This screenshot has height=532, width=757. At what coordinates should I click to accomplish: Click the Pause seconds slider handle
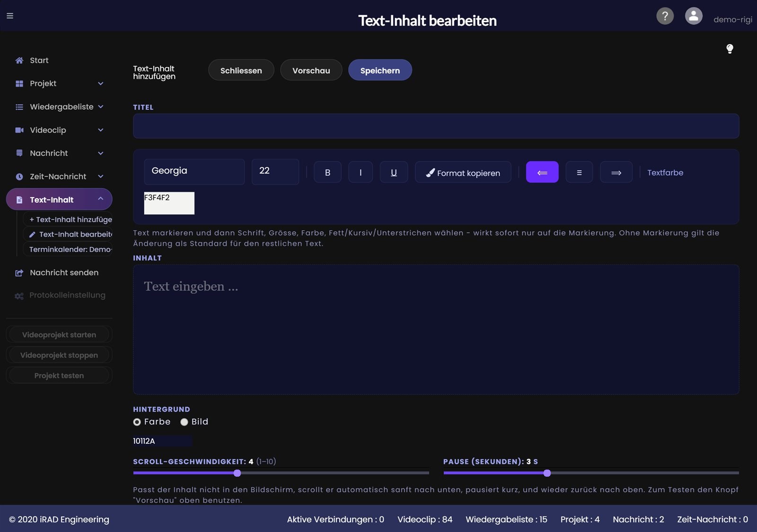(547, 473)
